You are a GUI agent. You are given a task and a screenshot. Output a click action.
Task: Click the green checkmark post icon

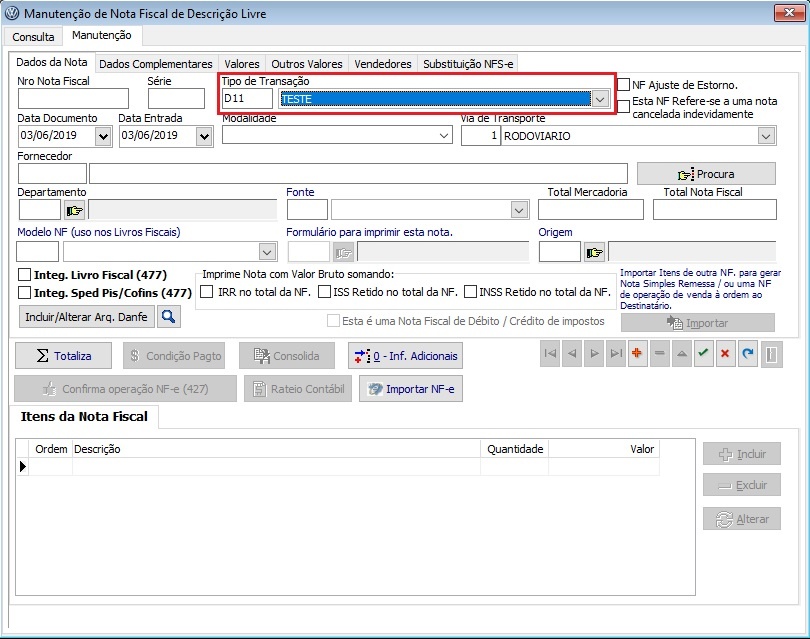click(x=704, y=355)
